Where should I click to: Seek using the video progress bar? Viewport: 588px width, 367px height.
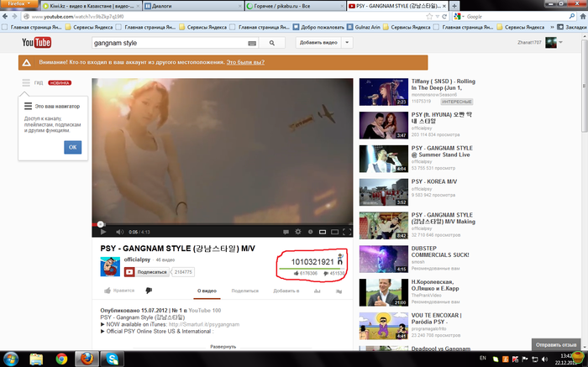[223, 224]
